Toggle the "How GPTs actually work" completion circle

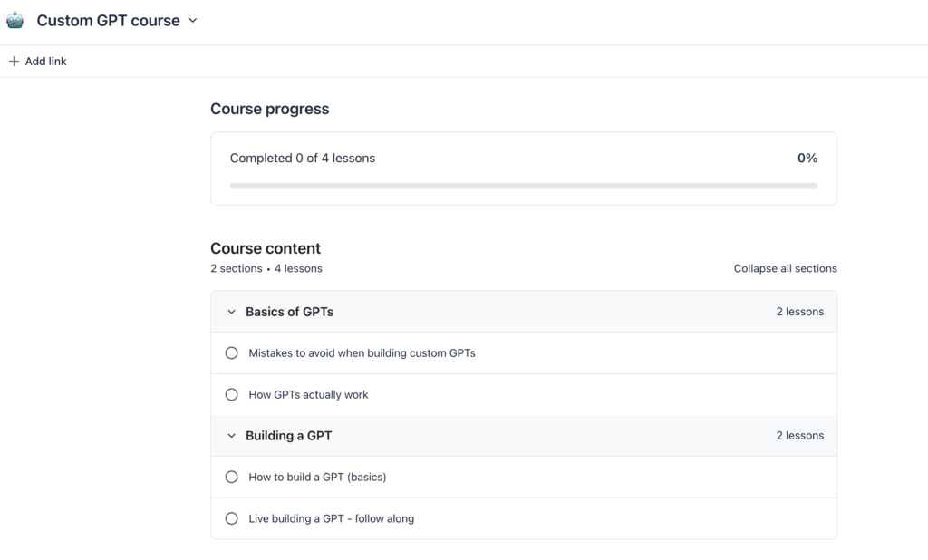tap(231, 395)
